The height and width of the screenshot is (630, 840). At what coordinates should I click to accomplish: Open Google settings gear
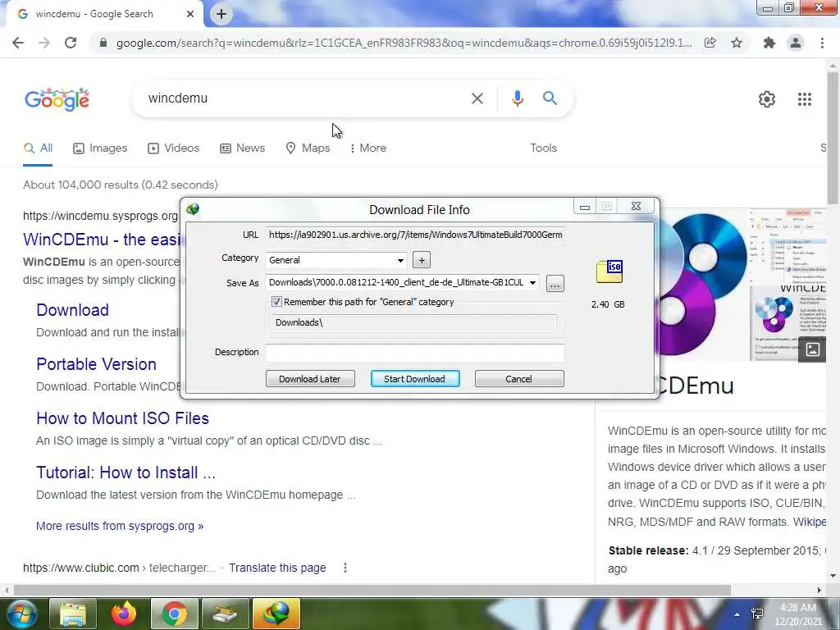click(x=767, y=99)
